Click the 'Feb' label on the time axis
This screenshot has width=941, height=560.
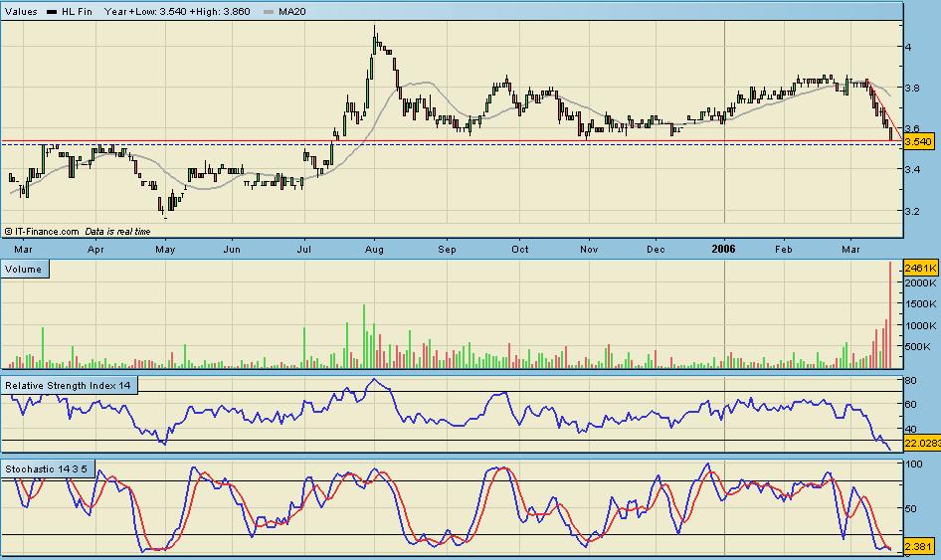click(783, 249)
